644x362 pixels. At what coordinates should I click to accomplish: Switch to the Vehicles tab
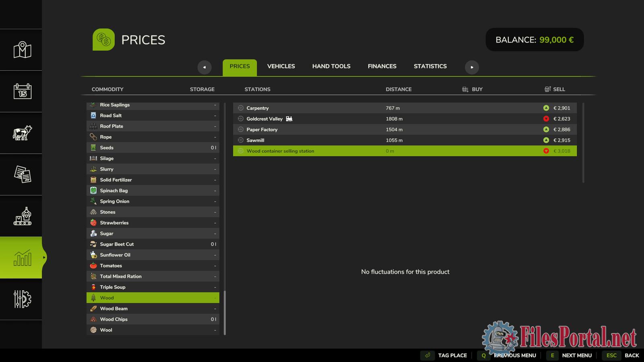[x=281, y=66]
